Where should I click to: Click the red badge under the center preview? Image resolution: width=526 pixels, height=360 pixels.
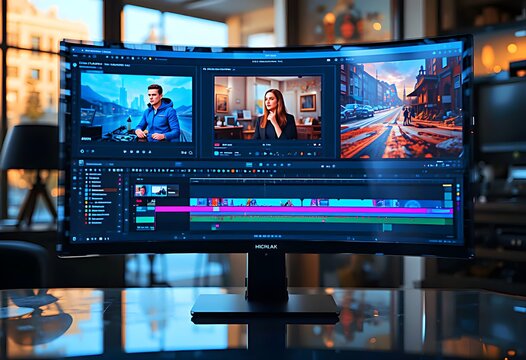(x=217, y=145)
